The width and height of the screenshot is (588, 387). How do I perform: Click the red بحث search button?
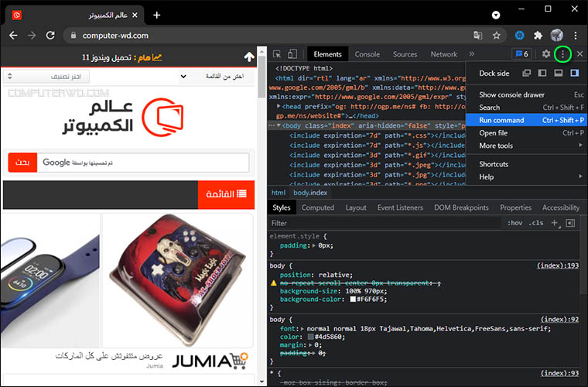22,163
